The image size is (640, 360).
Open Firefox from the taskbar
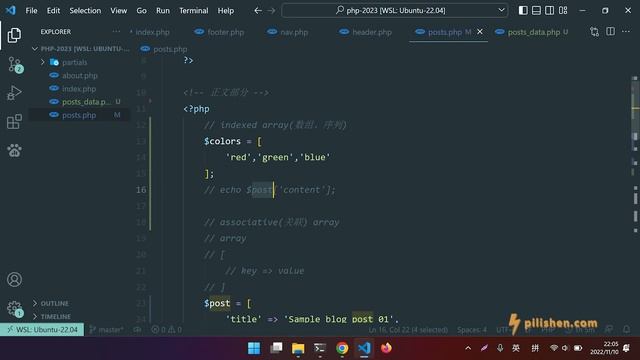click(x=386, y=348)
